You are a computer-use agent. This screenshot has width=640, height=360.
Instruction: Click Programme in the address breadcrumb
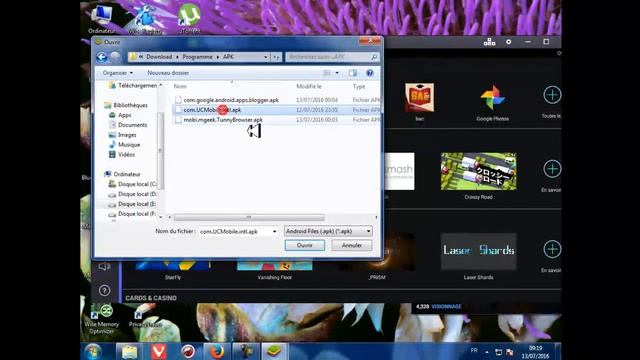pyautogui.click(x=198, y=57)
